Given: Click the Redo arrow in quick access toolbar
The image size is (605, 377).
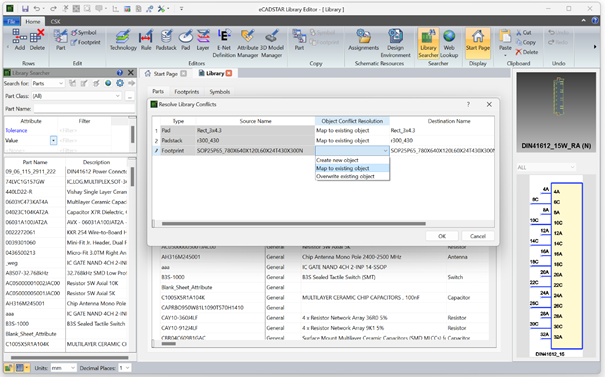Looking at the screenshot, I should (53, 8).
